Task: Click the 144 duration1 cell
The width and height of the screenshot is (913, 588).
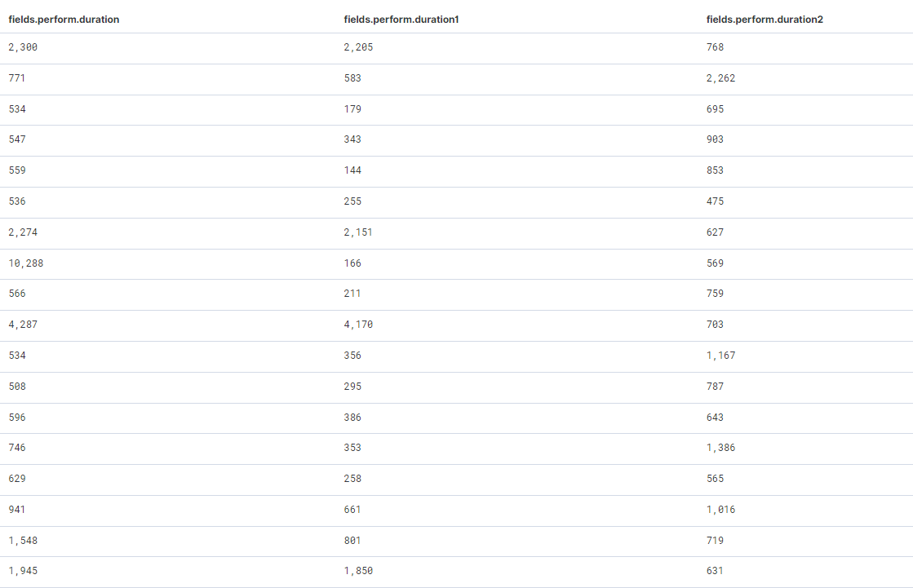Action: click(352, 170)
